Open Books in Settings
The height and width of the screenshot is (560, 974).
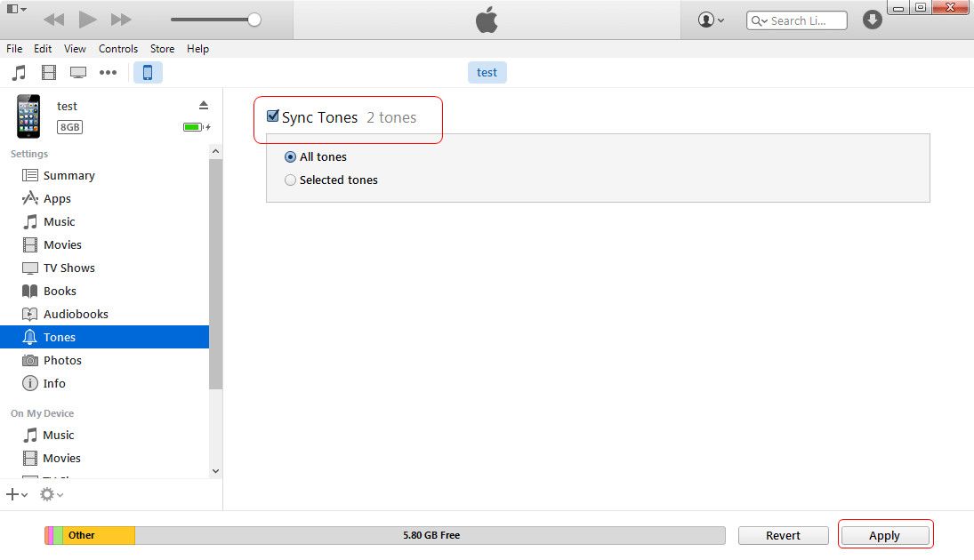click(104, 292)
